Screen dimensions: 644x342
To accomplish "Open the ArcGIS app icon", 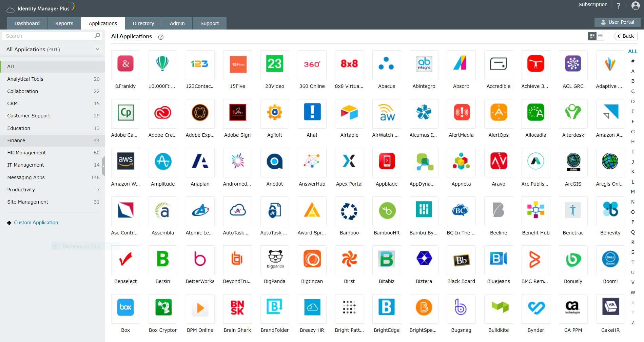I will 573,162.
